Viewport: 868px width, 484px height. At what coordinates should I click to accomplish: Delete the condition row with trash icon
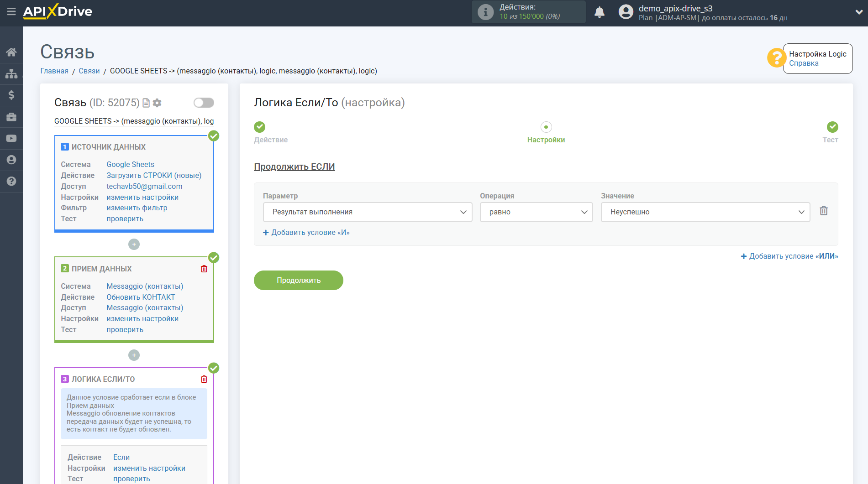[823, 211]
